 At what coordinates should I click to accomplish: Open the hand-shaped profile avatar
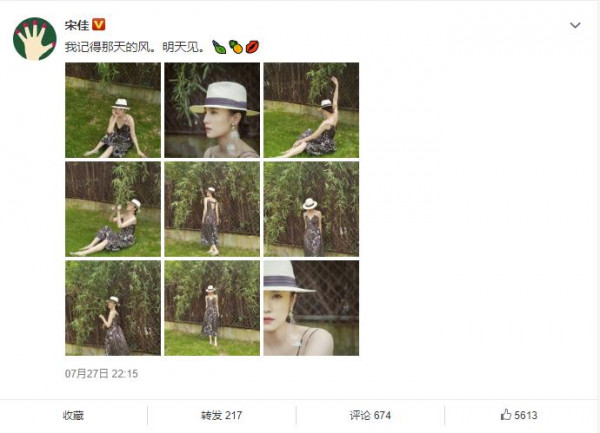tap(34, 39)
